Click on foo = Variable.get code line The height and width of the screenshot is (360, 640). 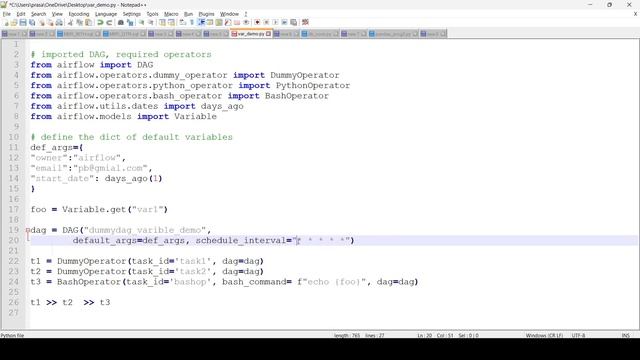point(99,209)
